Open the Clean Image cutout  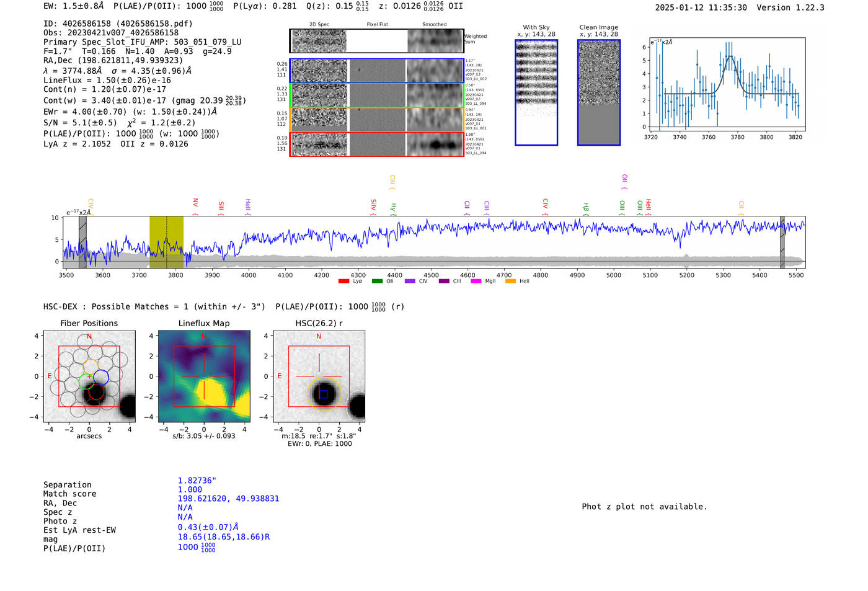coord(598,92)
